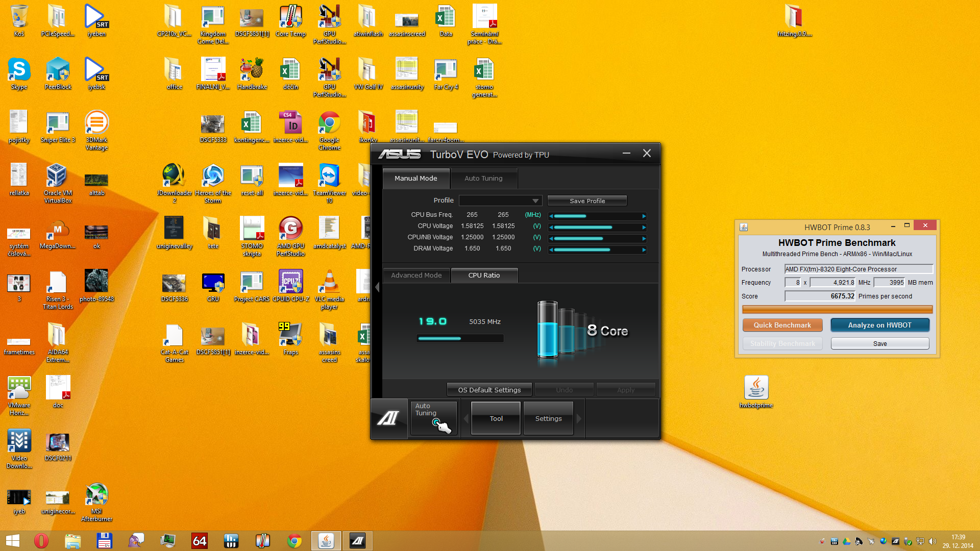Viewport: 980px width, 551px height.
Task: Open the Koš recycle bin
Action: coord(19,20)
